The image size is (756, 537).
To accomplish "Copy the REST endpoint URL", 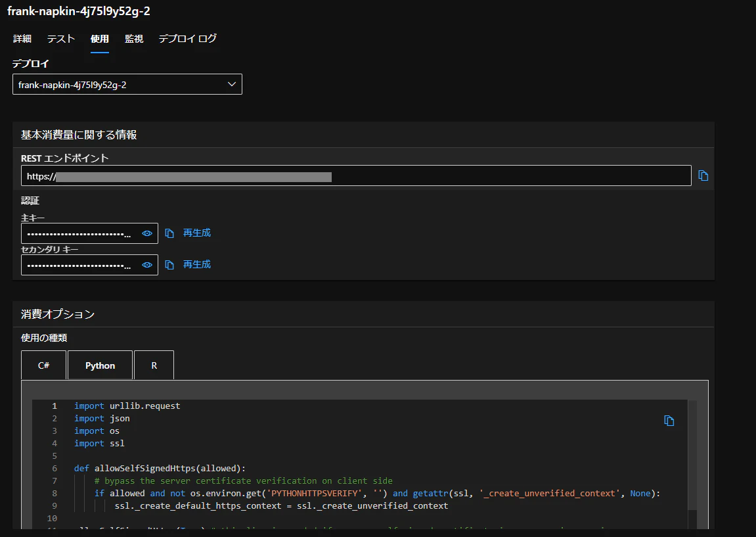I will [703, 175].
